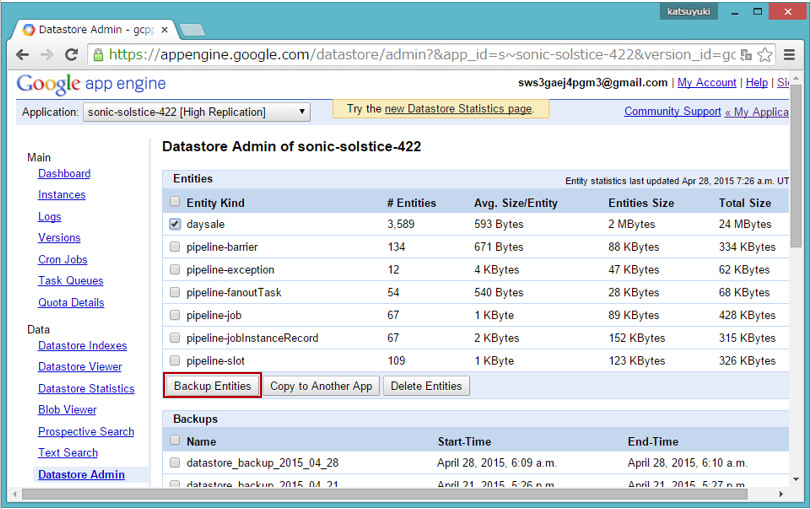Screen dimensions: 810x509
Task: Click the scroll right arrow at bottom
Action: [x=781, y=495]
